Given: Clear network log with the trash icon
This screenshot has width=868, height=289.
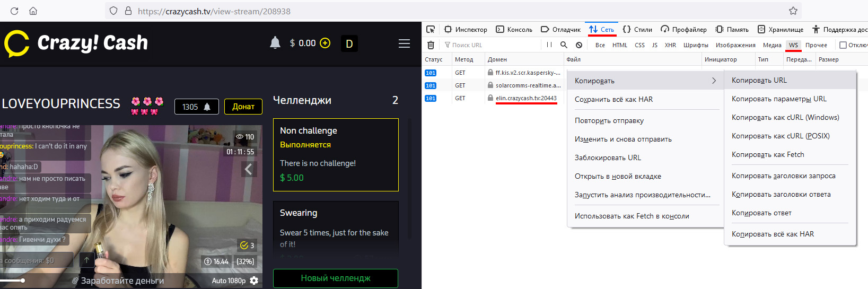Looking at the screenshot, I should [431, 45].
